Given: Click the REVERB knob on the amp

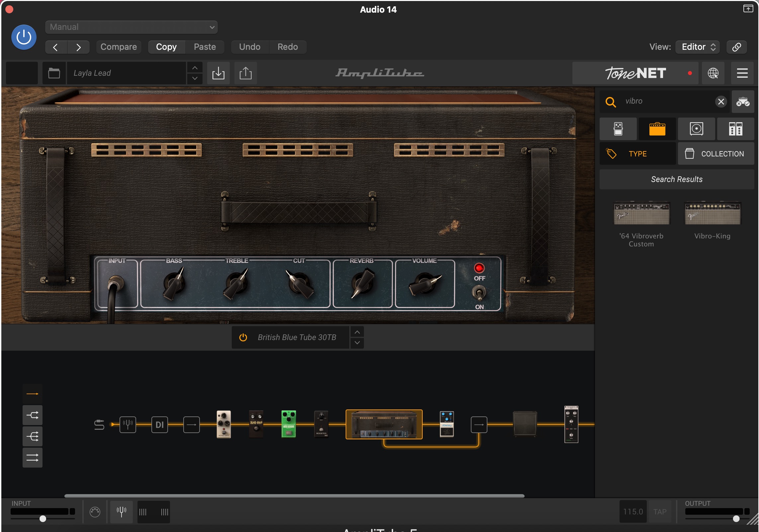Looking at the screenshot, I should pos(363,283).
